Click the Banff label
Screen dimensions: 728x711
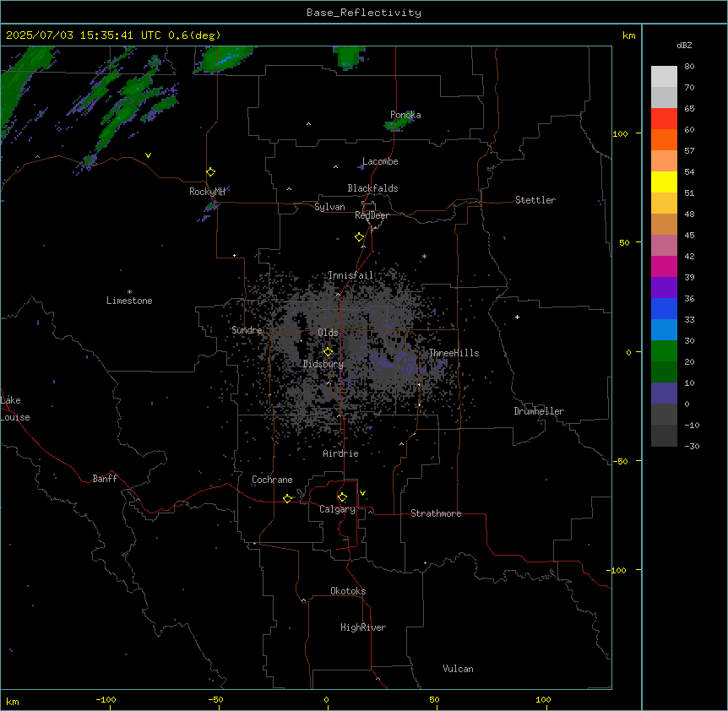tap(105, 479)
